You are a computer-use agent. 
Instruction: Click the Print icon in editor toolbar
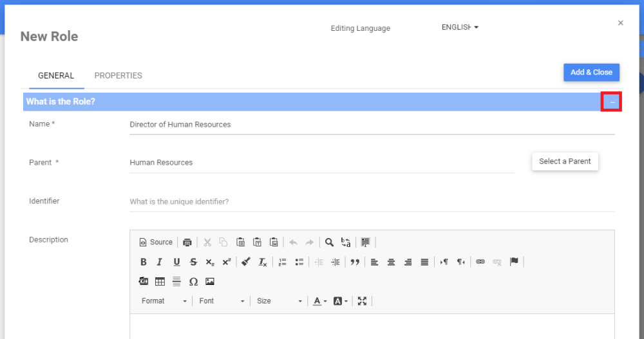[187, 242]
